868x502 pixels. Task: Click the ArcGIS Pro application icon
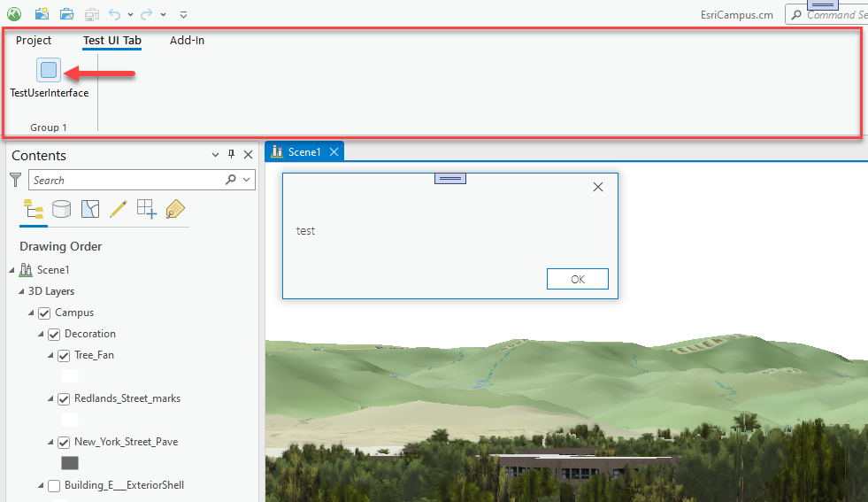pos(14,14)
